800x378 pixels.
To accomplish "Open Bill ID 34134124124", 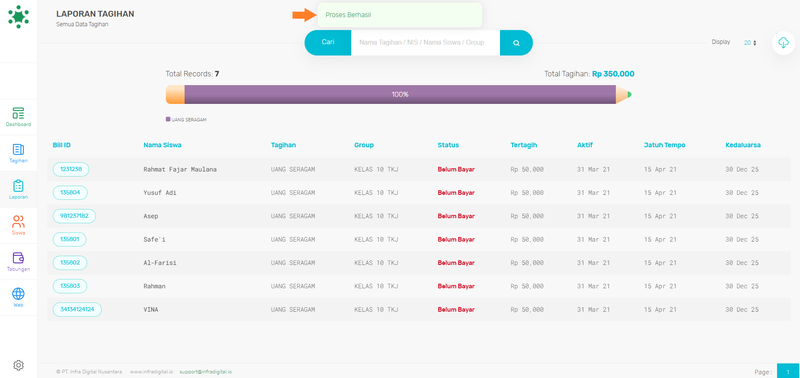I will click(x=77, y=310).
